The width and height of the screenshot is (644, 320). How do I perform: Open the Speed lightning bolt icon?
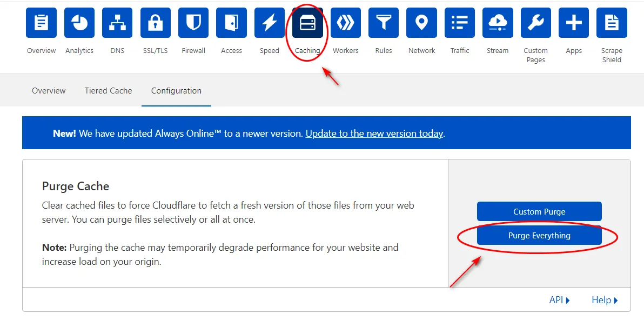[270, 23]
